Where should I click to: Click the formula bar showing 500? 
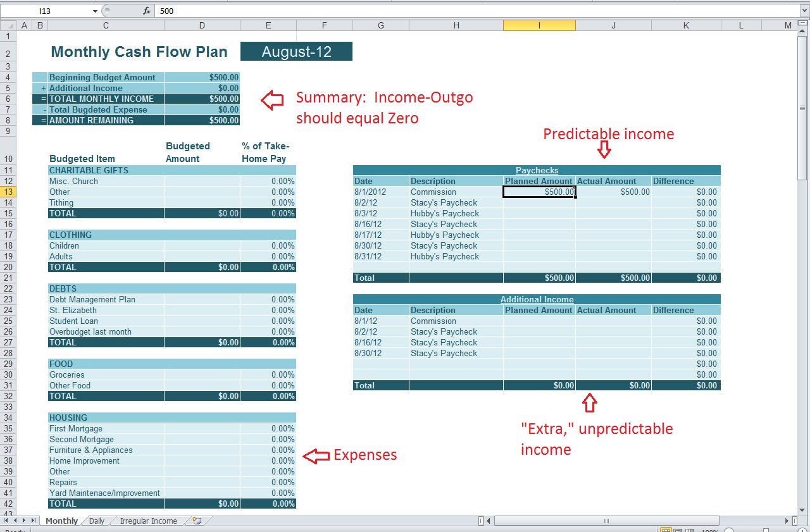coord(478,11)
